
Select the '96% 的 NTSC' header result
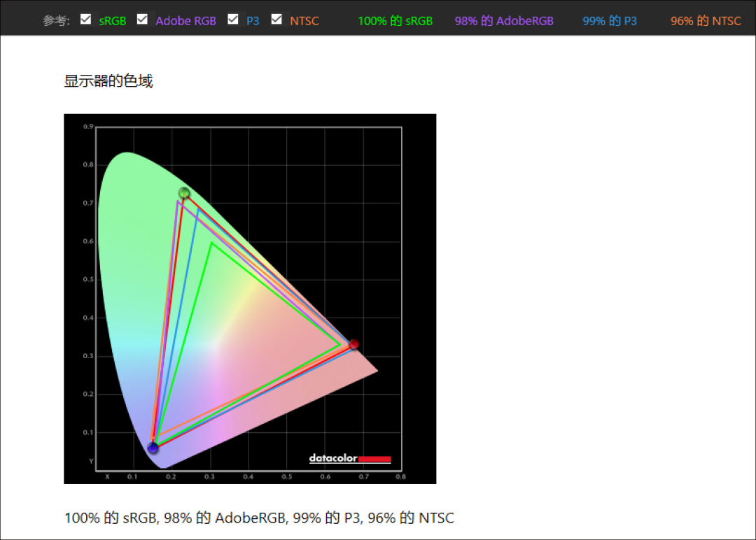[706, 21]
